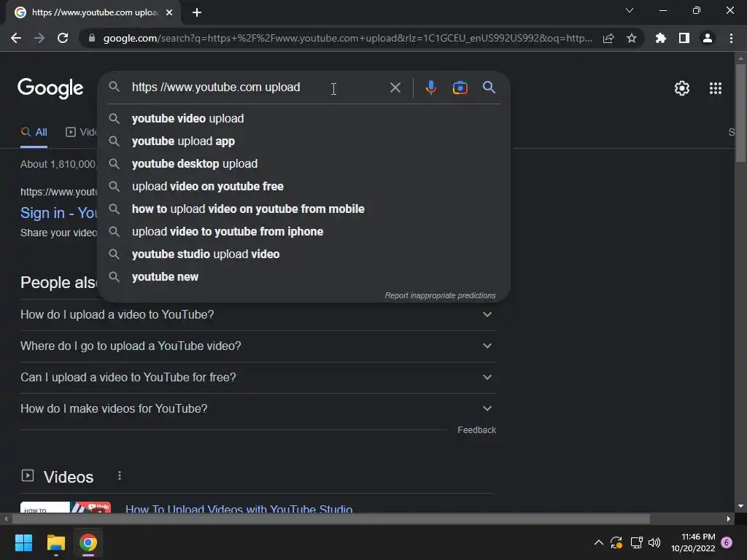
Task: Toggle Chrome side panel
Action: coord(684,38)
